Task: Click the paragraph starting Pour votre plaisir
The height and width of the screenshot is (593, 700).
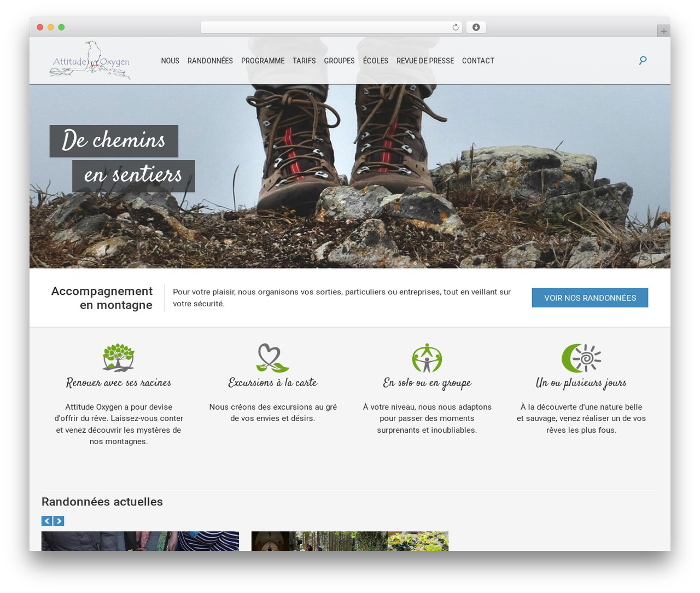Action: click(x=342, y=298)
